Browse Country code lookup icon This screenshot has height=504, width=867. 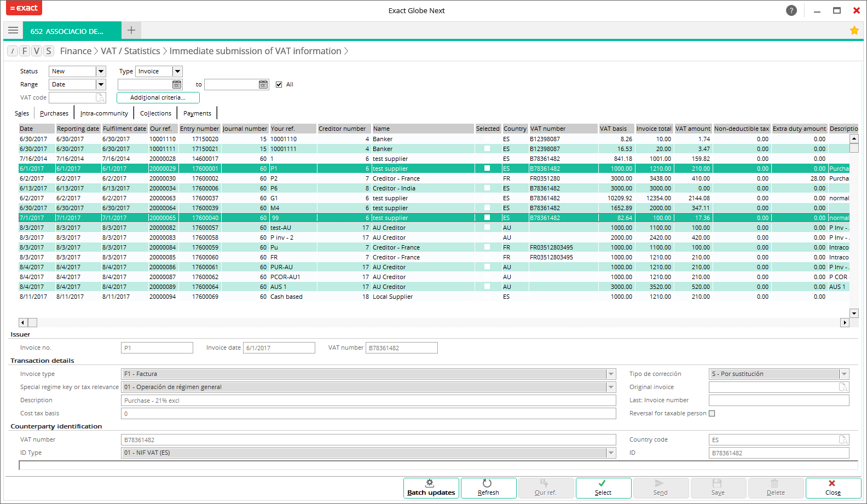[x=843, y=439]
